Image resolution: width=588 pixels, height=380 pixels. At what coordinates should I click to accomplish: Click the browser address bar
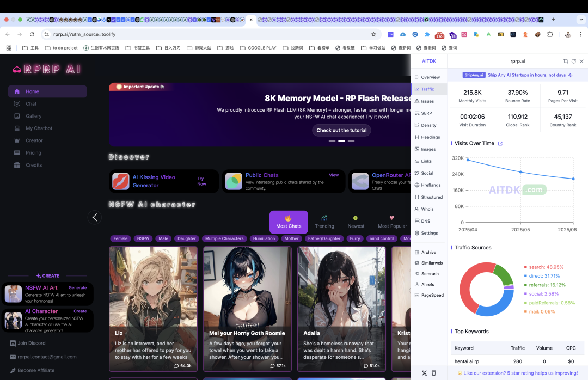point(210,34)
